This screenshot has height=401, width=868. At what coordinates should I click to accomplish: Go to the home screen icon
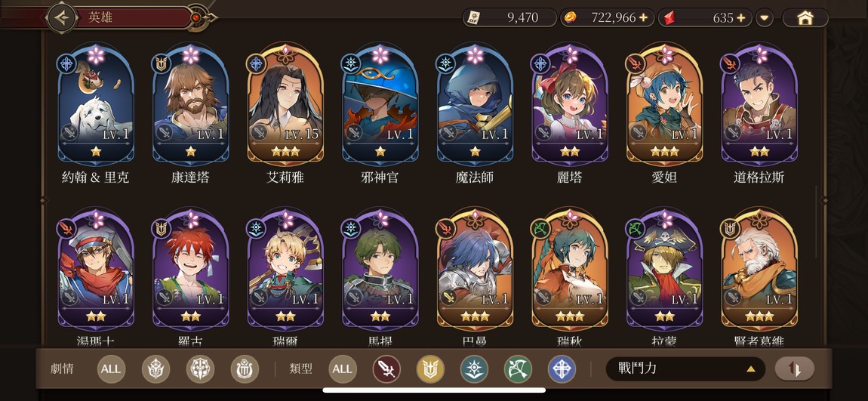click(x=805, y=17)
